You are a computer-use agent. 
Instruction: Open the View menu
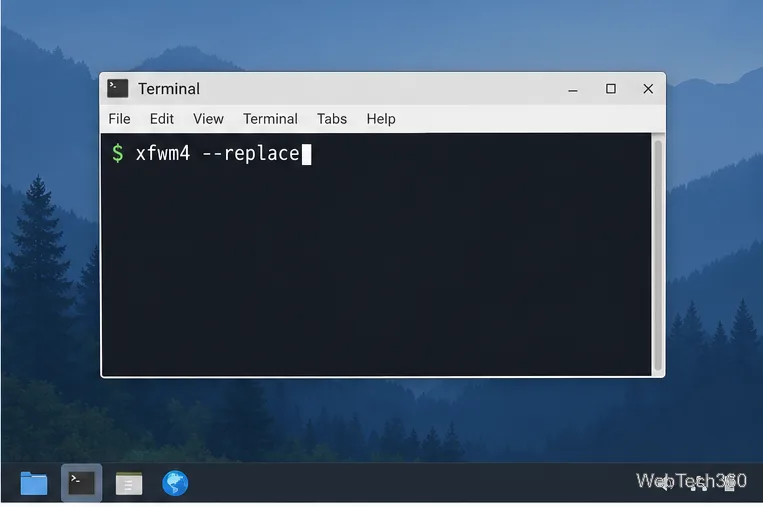208,119
